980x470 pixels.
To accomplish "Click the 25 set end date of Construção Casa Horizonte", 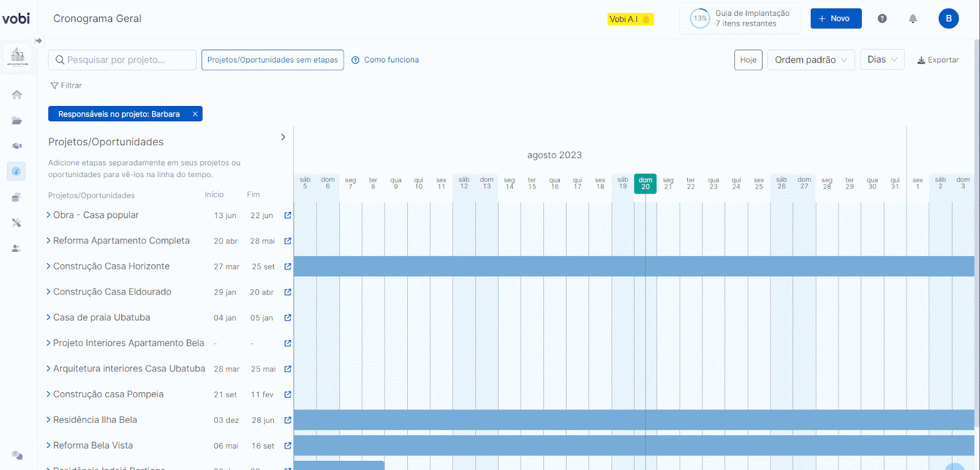I will pyautogui.click(x=263, y=267).
